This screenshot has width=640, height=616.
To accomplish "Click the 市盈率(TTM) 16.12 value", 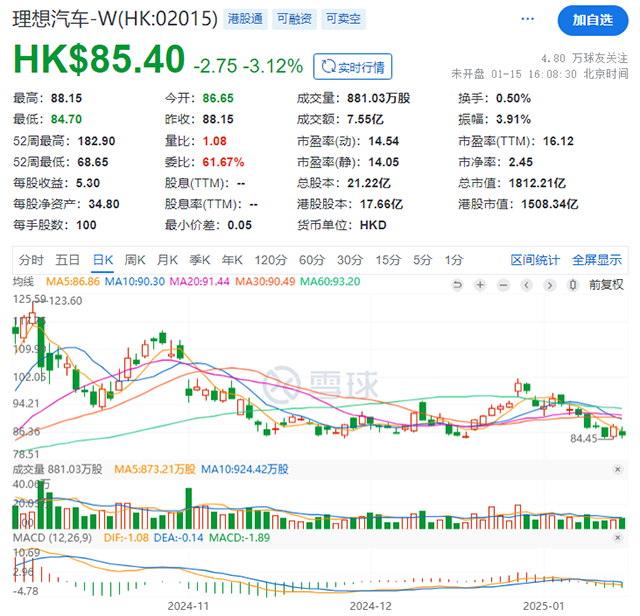I will tap(558, 141).
